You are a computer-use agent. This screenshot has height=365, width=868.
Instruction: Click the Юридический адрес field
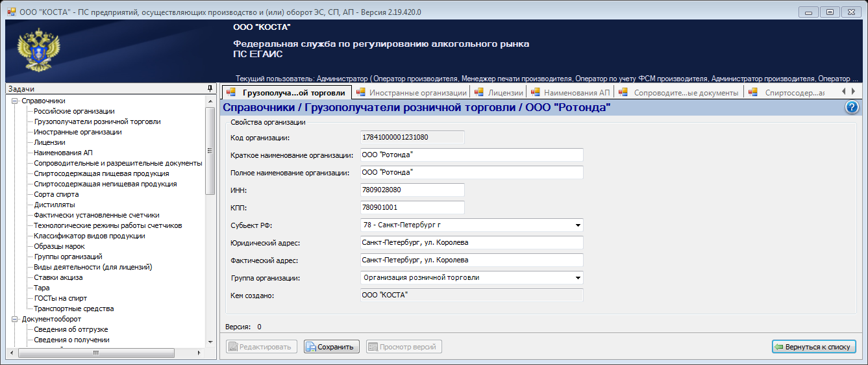tap(471, 243)
